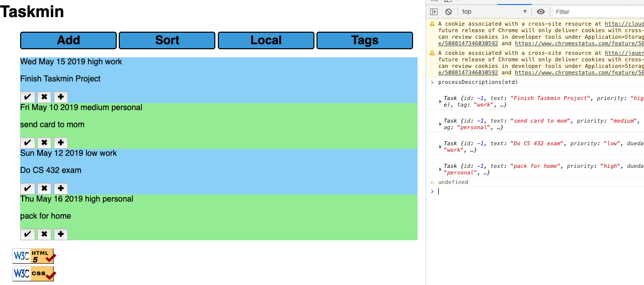
Task: Click the Sort button
Action: point(167,40)
